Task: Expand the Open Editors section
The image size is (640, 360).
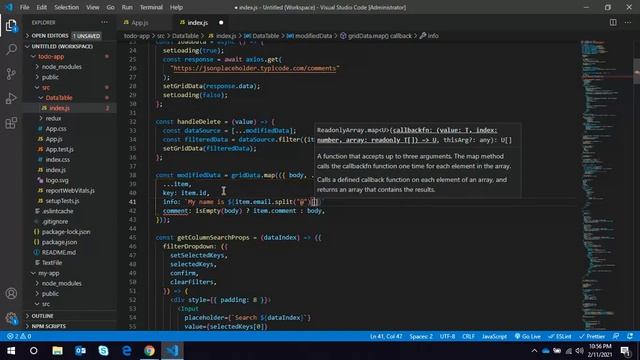Action: (x=69, y=36)
